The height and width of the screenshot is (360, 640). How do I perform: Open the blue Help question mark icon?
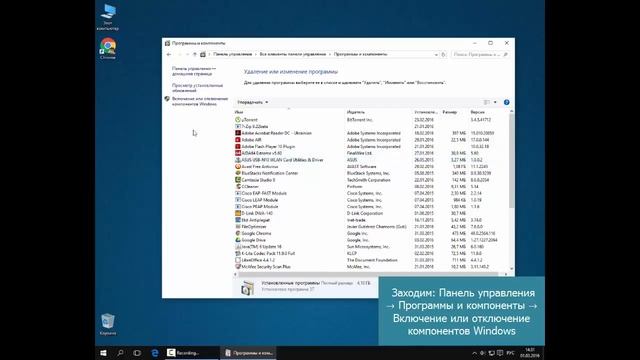click(507, 102)
